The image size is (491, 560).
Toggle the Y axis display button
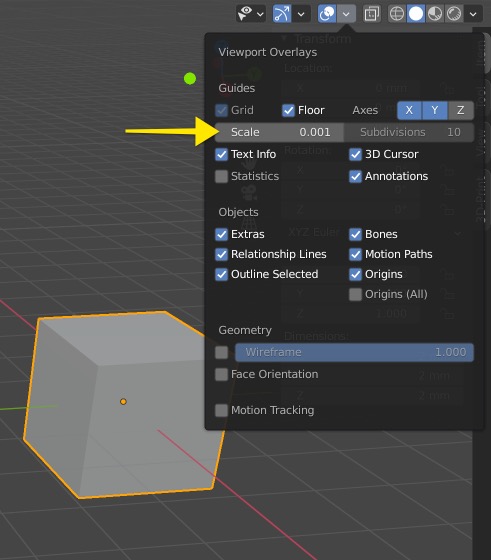[x=435, y=110]
